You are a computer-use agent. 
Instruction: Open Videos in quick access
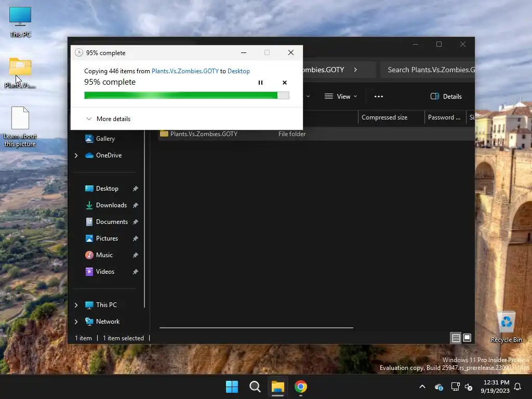click(x=105, y=271)
